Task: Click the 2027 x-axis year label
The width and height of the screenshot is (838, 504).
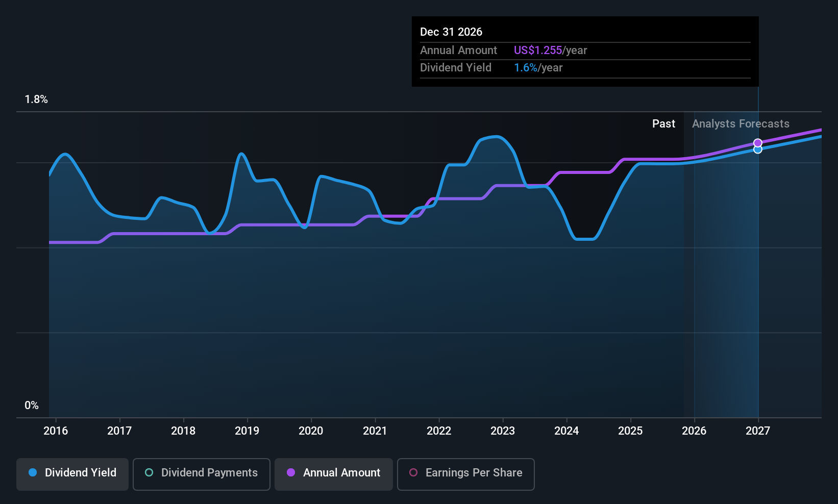Action: click(758, 431)
